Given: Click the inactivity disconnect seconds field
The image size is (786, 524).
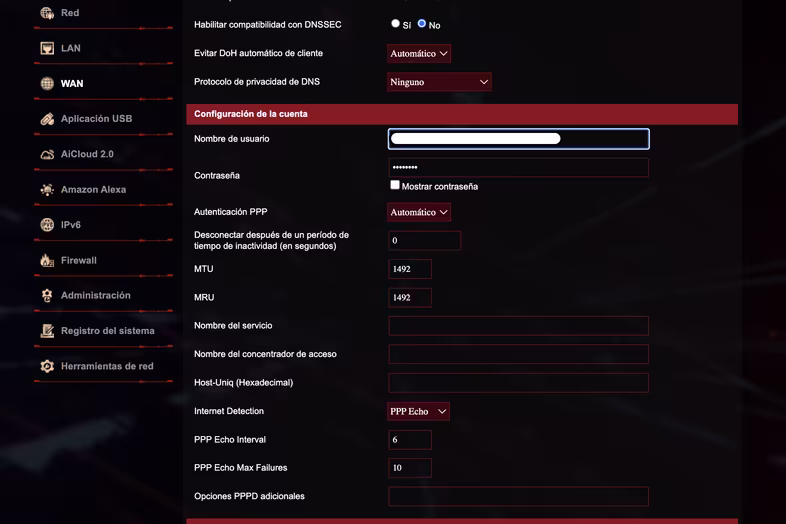Looking at the screenshot, I should point(424,241).
